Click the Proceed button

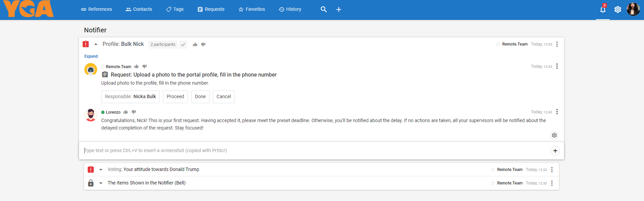coord(175,97)
